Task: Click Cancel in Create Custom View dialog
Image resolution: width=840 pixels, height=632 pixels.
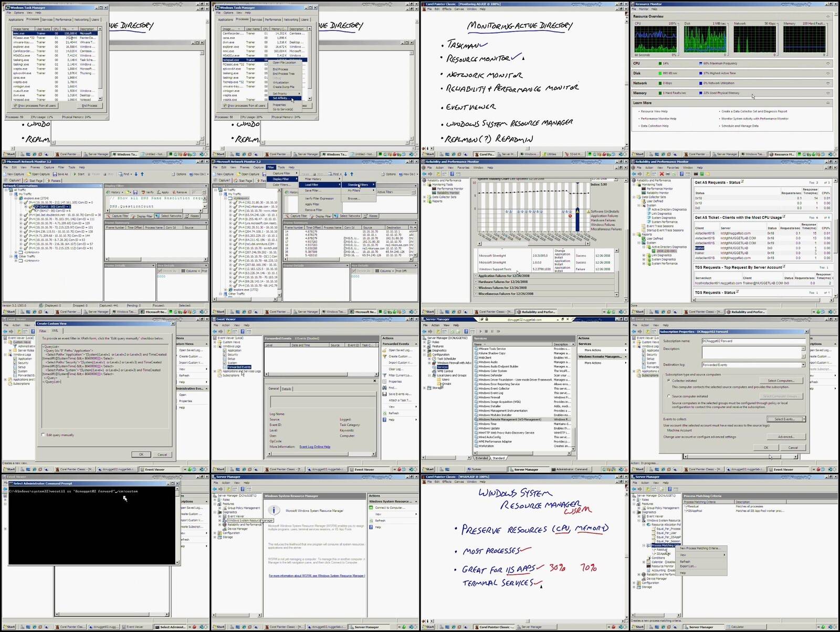Action: coord(162,455)
